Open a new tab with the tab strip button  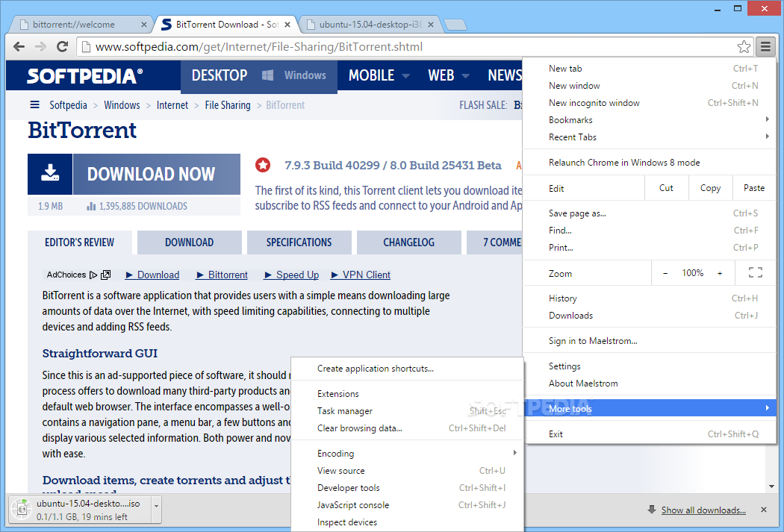pos(455,25)
